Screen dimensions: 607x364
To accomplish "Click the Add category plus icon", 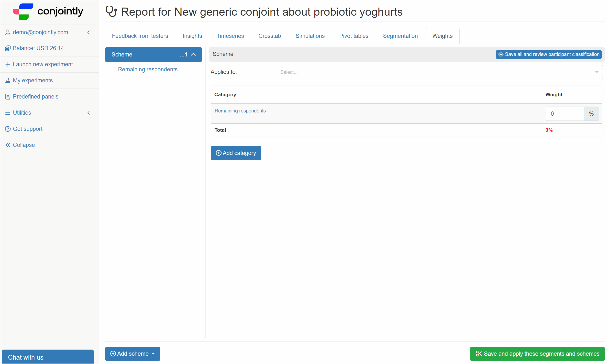I will tap(218, 153).
